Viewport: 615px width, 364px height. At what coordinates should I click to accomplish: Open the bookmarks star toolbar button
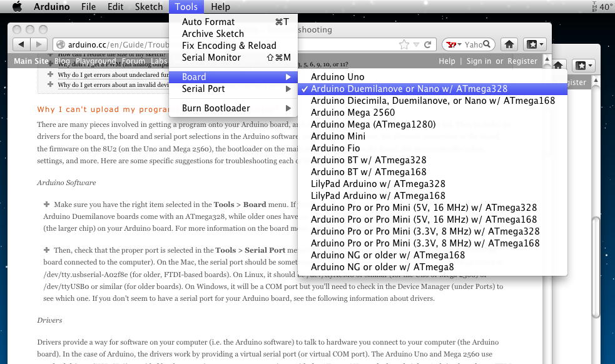click(x=534, y=44)
